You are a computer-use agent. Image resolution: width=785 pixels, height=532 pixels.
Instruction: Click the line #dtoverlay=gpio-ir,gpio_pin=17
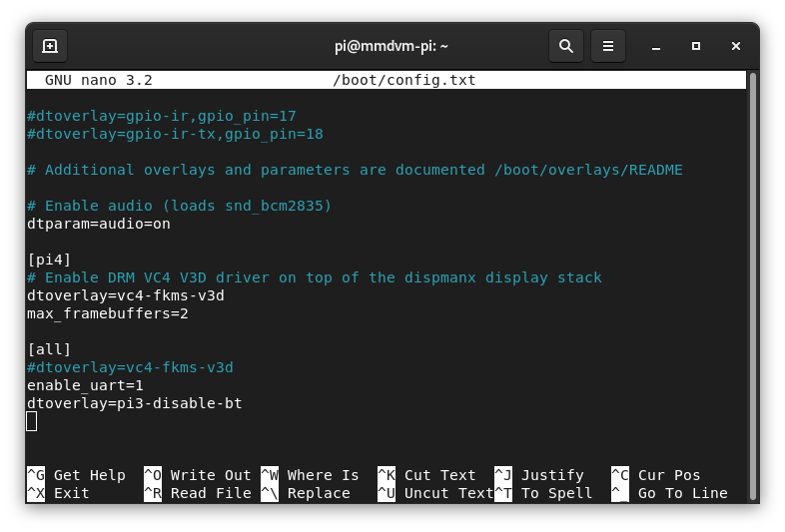162,116
